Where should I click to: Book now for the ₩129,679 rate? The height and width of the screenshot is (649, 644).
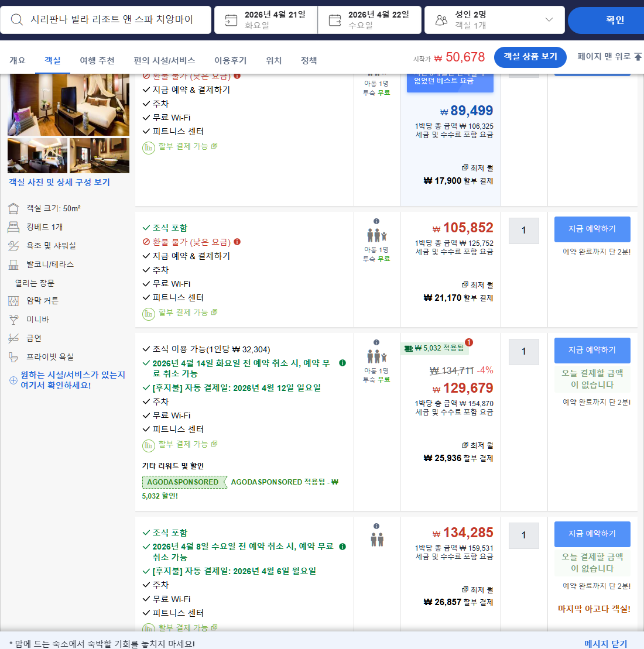(592, 350)
